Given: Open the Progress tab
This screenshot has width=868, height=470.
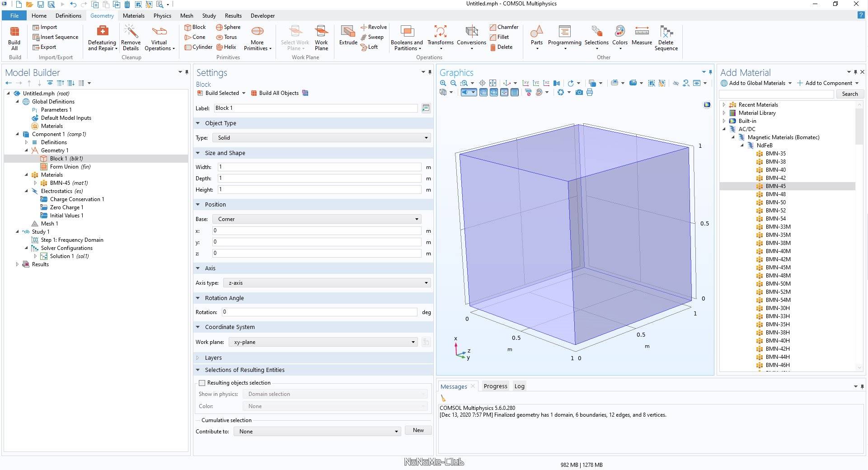Looking at the screenshot, I should click(495, 386).
